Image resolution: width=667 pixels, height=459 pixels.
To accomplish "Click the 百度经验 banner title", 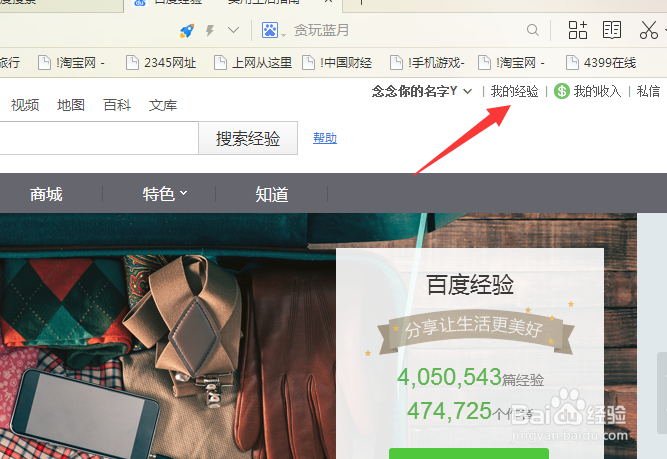I will (x=470, y=285).
